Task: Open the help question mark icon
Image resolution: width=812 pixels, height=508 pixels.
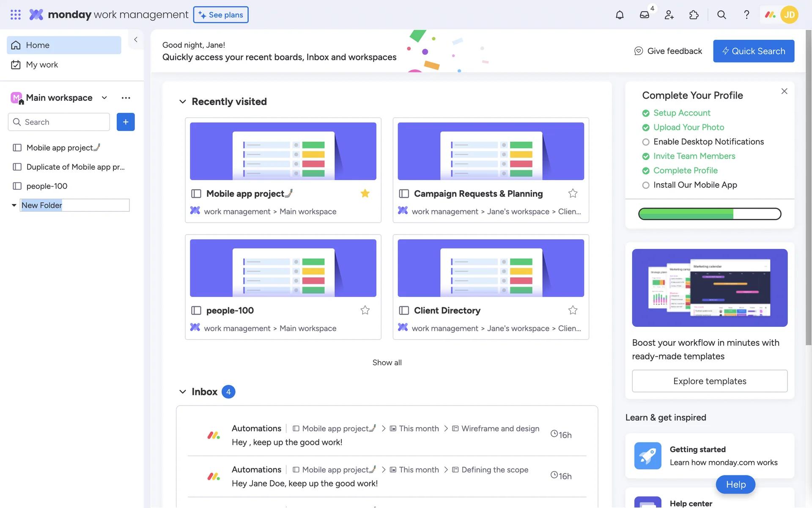Action: click(x=746, y=15)
